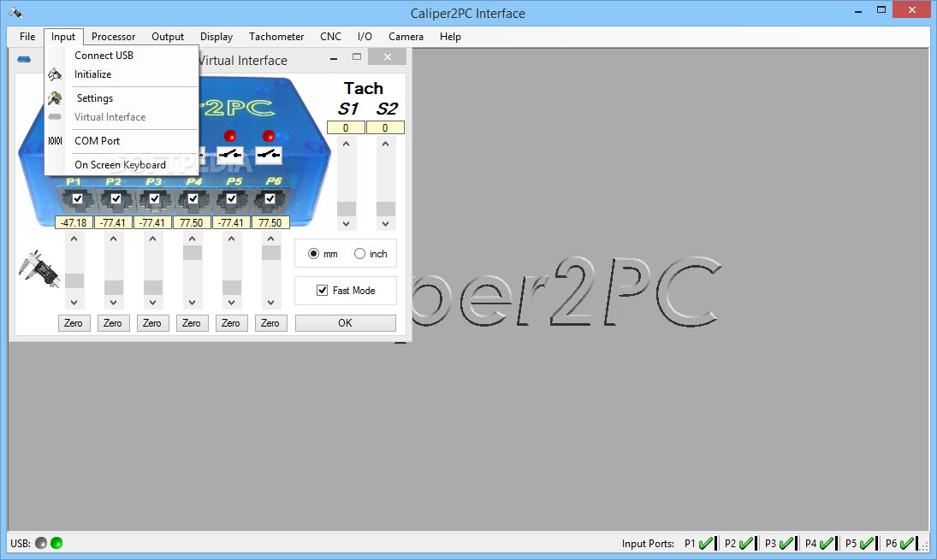Click the P5 green checkmark in status bar
The width and height of the screenshot is (937, 560).
pos(867,543)
